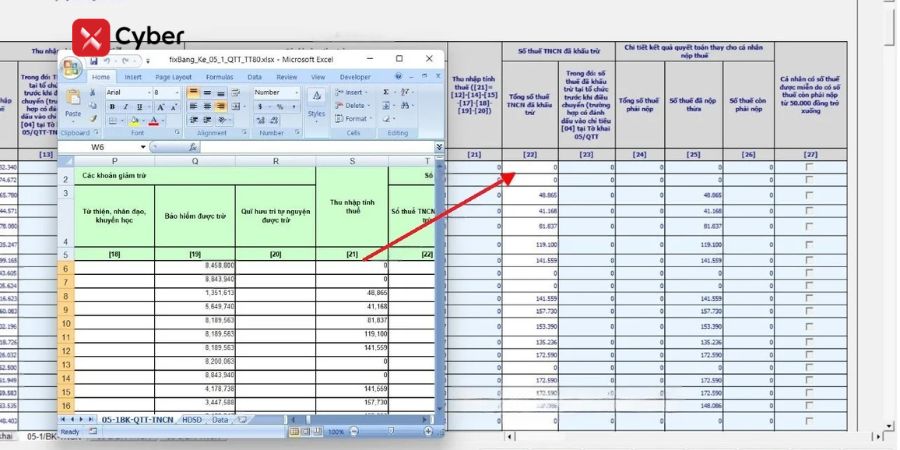Open the font name dropdown showing Arial
900x450 pixels.
[x=148, y=92]
